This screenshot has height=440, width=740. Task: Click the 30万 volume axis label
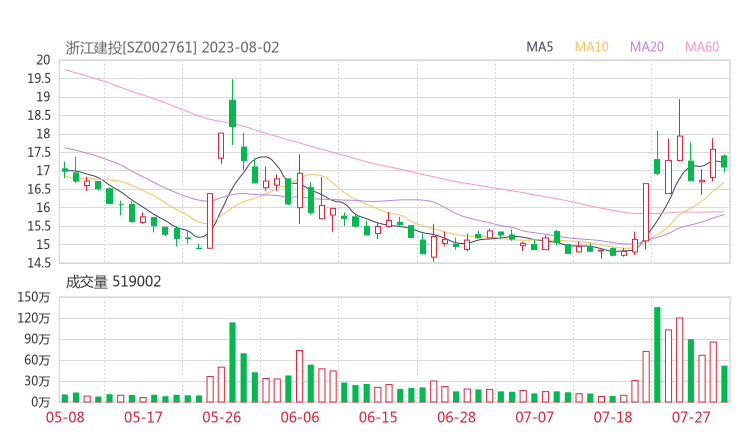(37, 381)
